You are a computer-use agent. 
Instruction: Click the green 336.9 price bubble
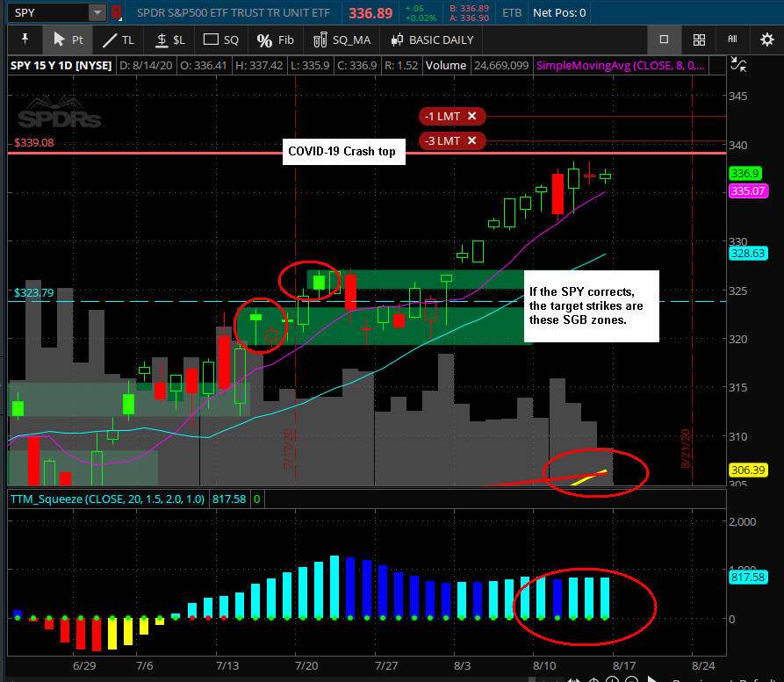(x=744, y=174)
